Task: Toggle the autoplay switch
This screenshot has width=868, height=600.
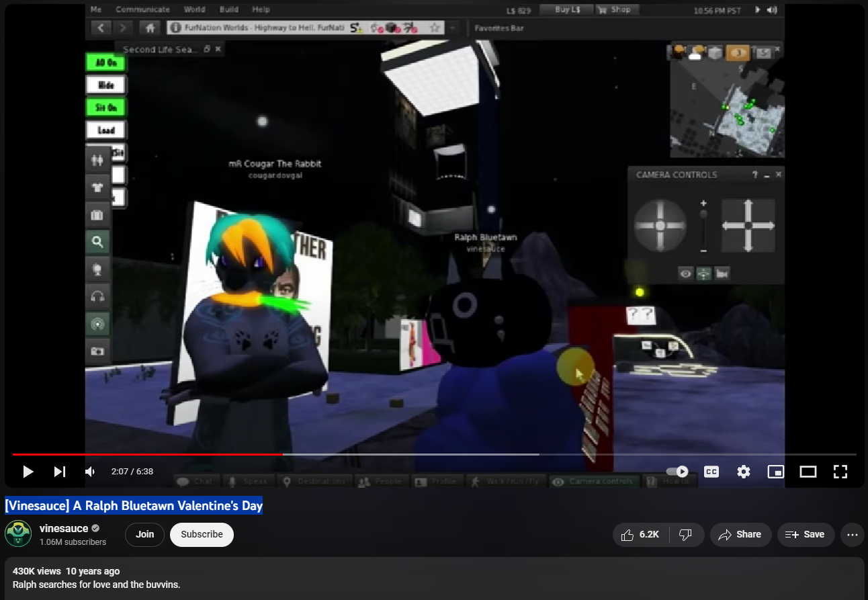Action: tap(677, 472)
